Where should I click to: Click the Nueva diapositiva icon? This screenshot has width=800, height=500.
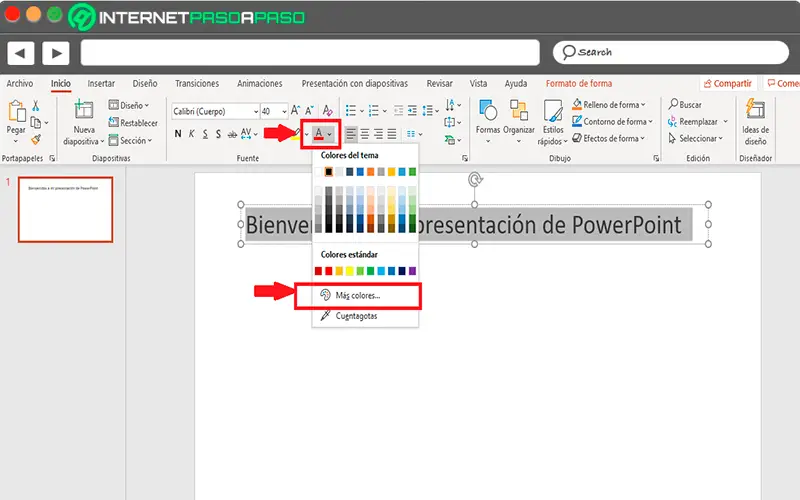click(84, 110)
